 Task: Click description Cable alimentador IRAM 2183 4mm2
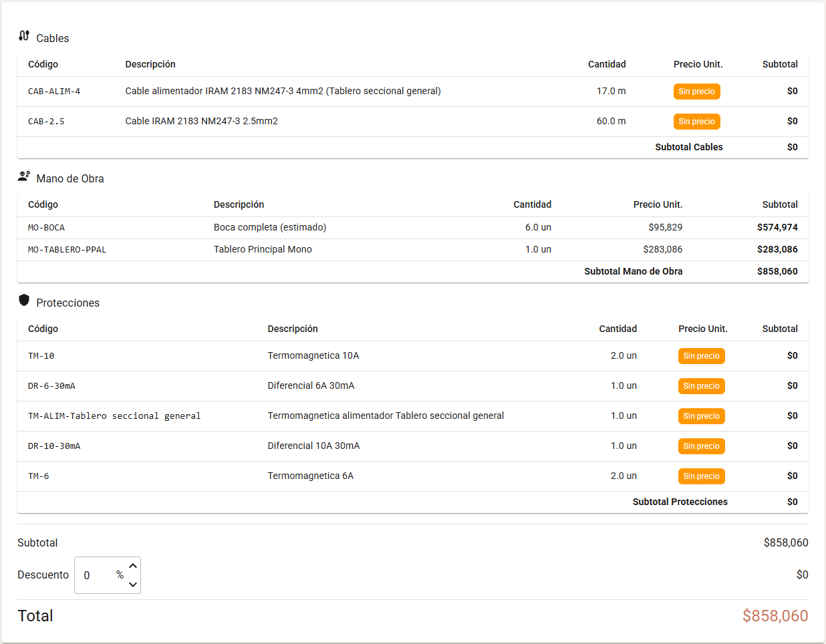tap(283, 91)
